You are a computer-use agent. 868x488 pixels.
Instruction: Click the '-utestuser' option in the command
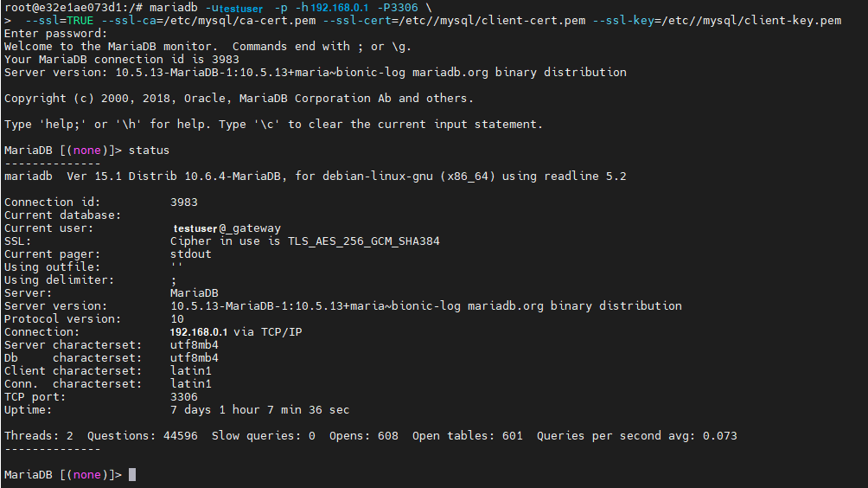coord(234,9)
